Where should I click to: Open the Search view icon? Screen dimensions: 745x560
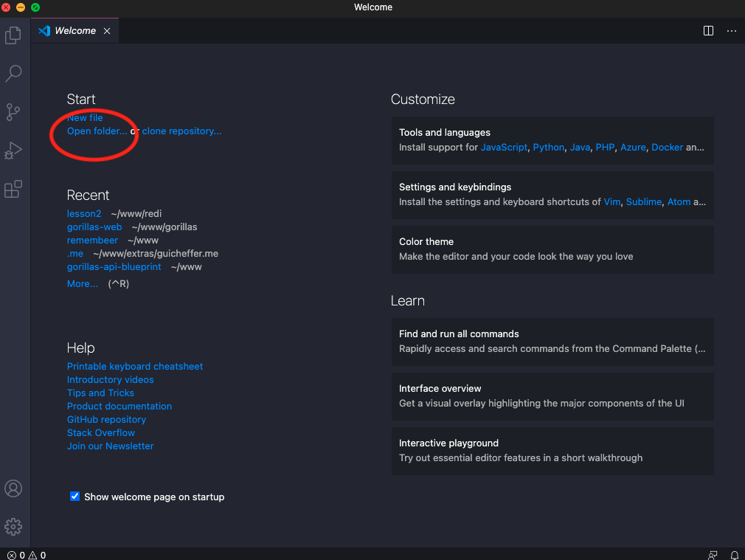(13, 74)
